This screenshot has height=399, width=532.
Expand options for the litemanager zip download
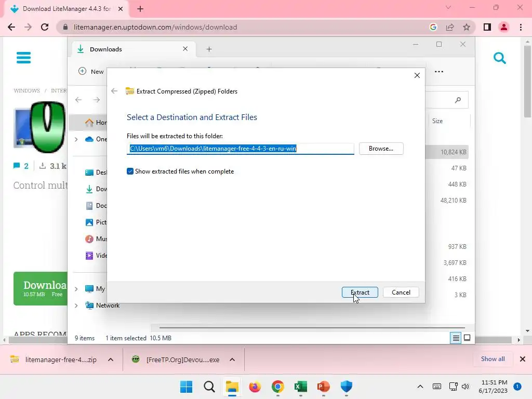coord(111,360)
